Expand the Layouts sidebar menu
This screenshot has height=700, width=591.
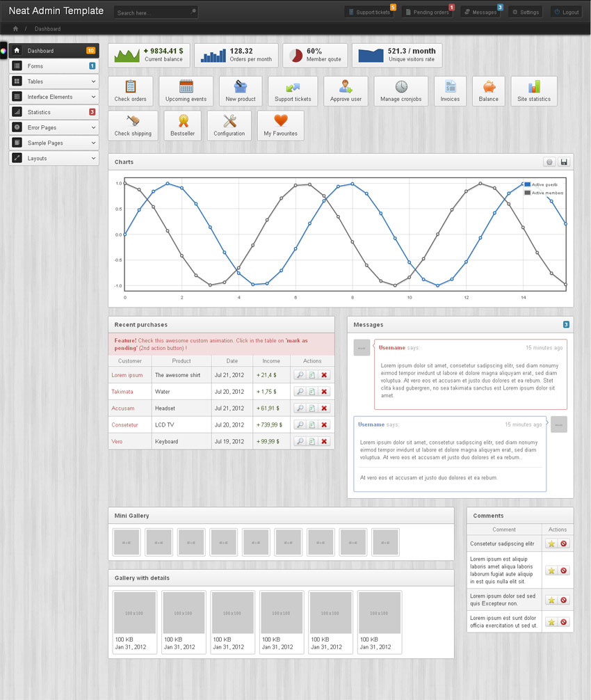click(54, 158)
